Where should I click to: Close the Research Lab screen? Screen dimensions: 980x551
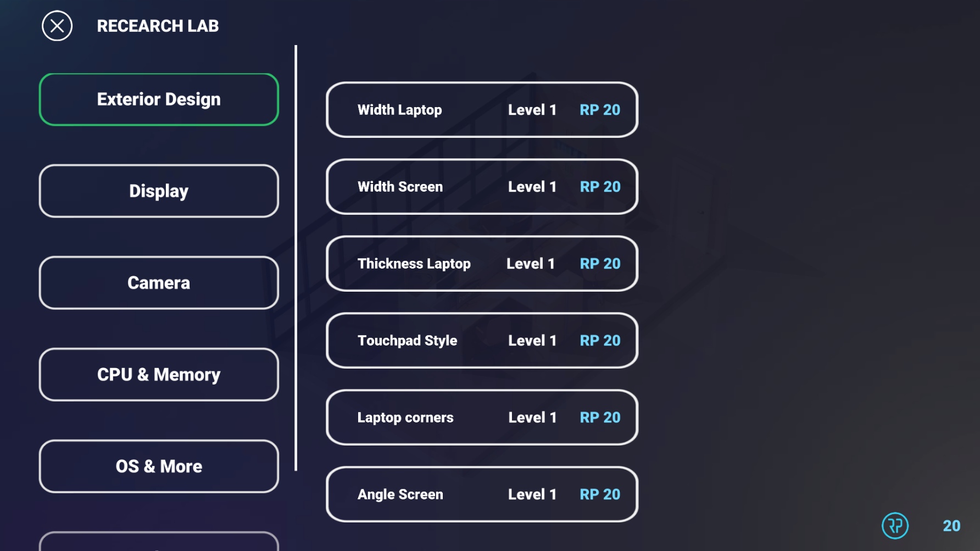(57, 26)
